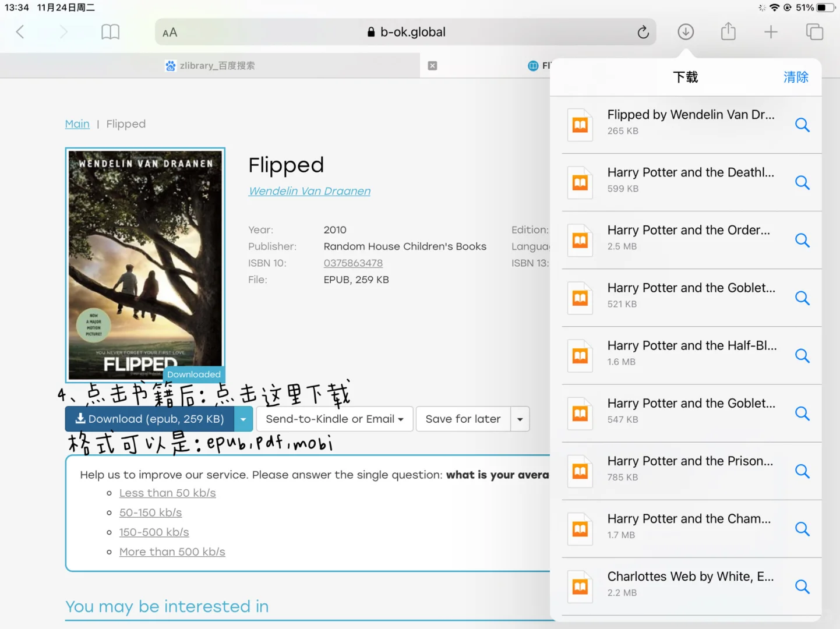Reveal Harry Potter Prisoner file magnifier

click(802, 471)
